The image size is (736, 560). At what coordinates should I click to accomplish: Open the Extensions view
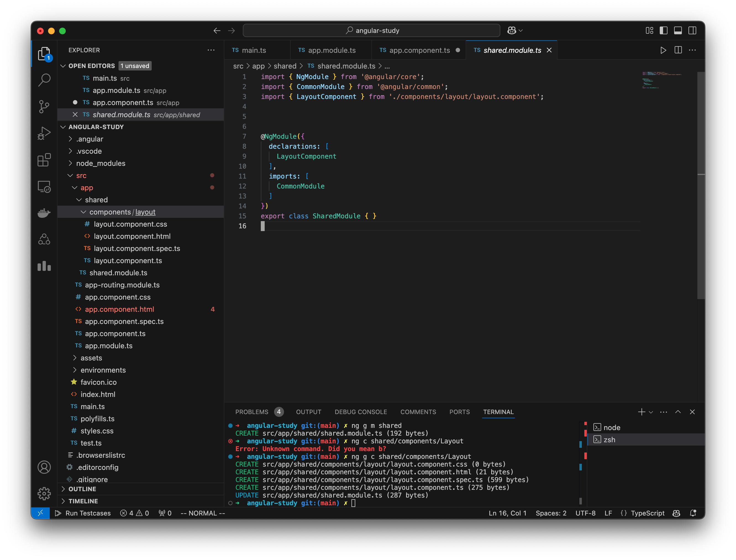(44, 160)
